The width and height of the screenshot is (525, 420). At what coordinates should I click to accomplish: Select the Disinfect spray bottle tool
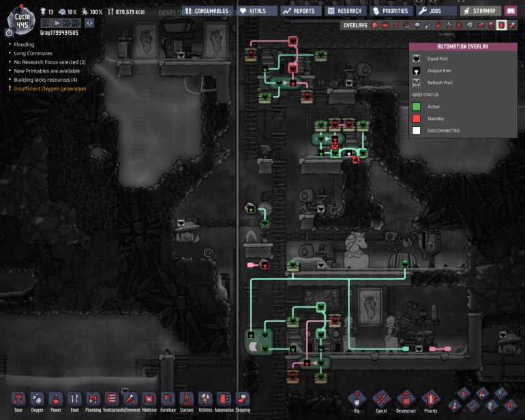[x=454, y=406]
